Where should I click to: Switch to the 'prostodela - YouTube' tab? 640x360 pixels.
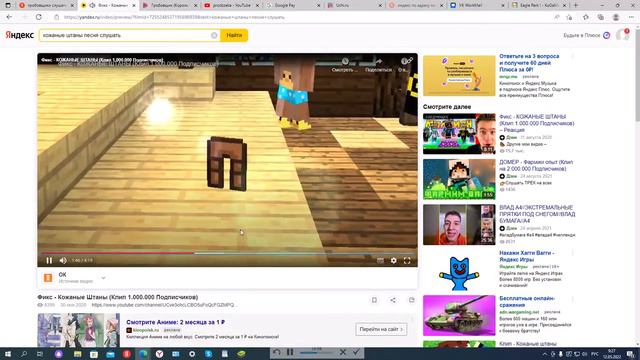[231, 5]
